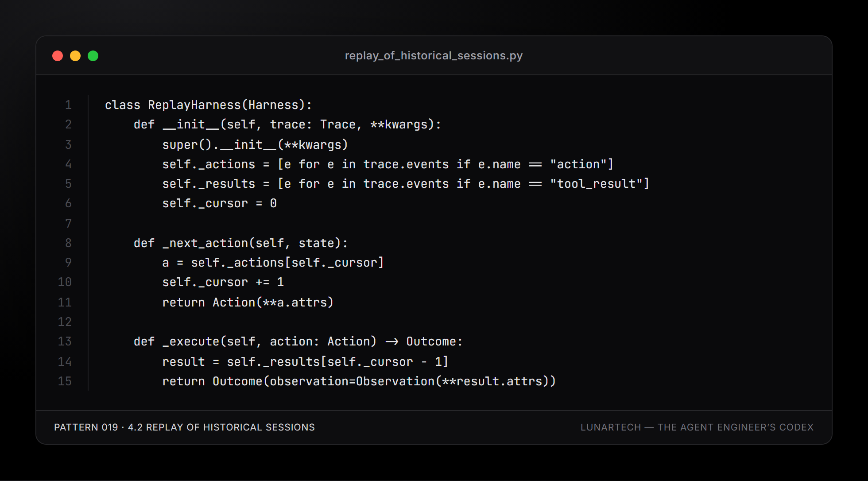This screenshot has height=481, width=868.
Task: Click the 'PATTERN 019 · 4.2 REPLAY OF HISTORICAL SESSIONS' footer
Action: [184, 427]
